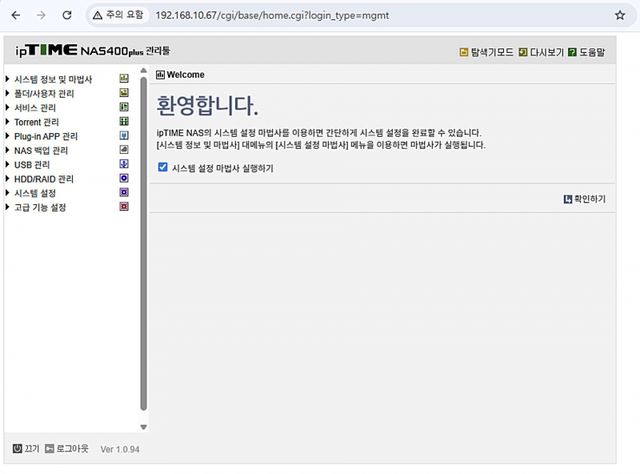Click the icon beside 시스템 정보 및 마법사
Image resolution: width=640 pixels, height=474 pixels.
pyautogui.click(x=124, y=78)
